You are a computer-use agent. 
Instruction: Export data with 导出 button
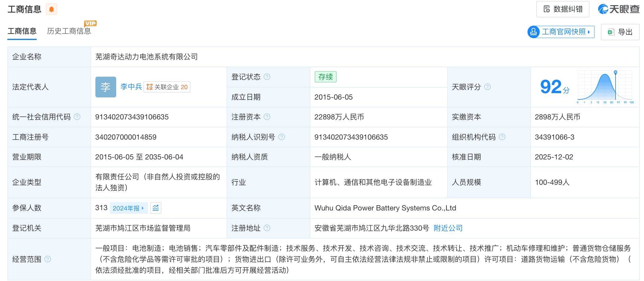tap(620, 32)
